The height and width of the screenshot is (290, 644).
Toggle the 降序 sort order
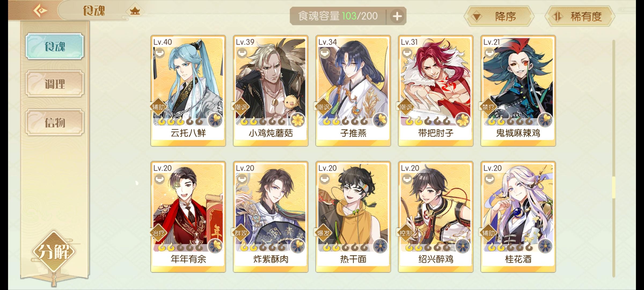(x=499, y=17)
